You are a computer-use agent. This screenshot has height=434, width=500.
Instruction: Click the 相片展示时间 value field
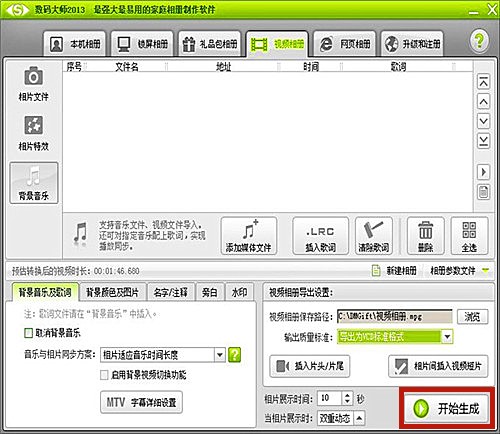[329, 398]
